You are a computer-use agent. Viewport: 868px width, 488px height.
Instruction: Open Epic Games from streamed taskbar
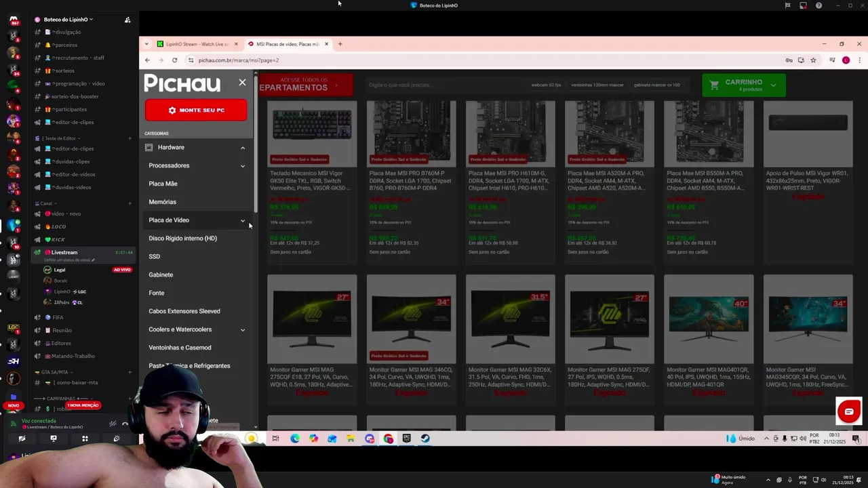(x=407, y=439)
